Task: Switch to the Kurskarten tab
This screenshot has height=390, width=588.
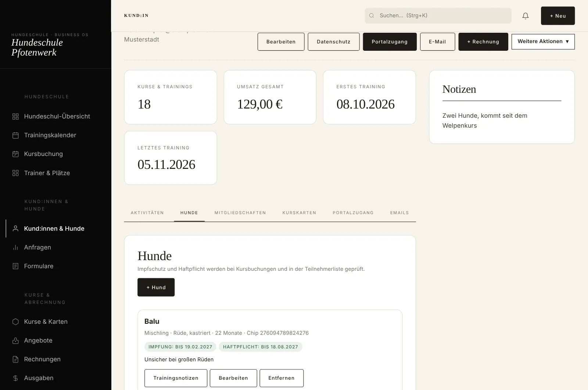Action: click(x=300, y=213)
